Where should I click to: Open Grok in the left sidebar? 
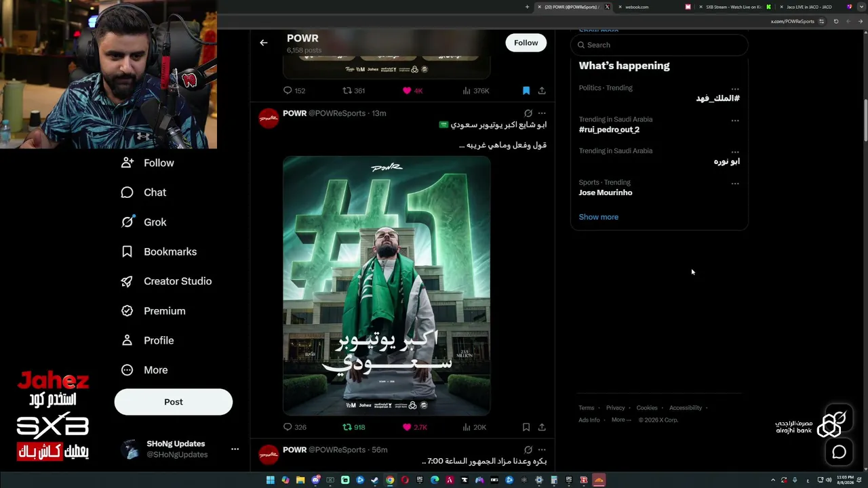pyautogui.click(x=143, y=222)
